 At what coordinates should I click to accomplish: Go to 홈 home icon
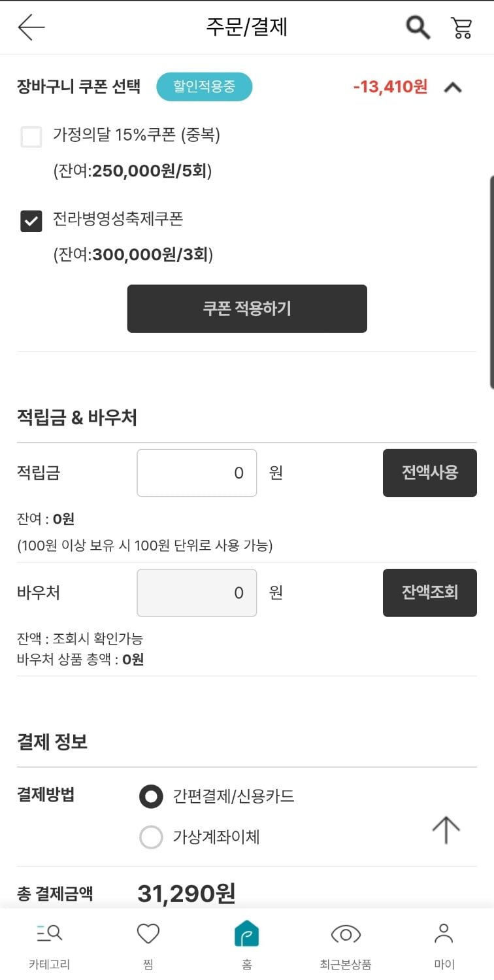(x=247, y=934)
